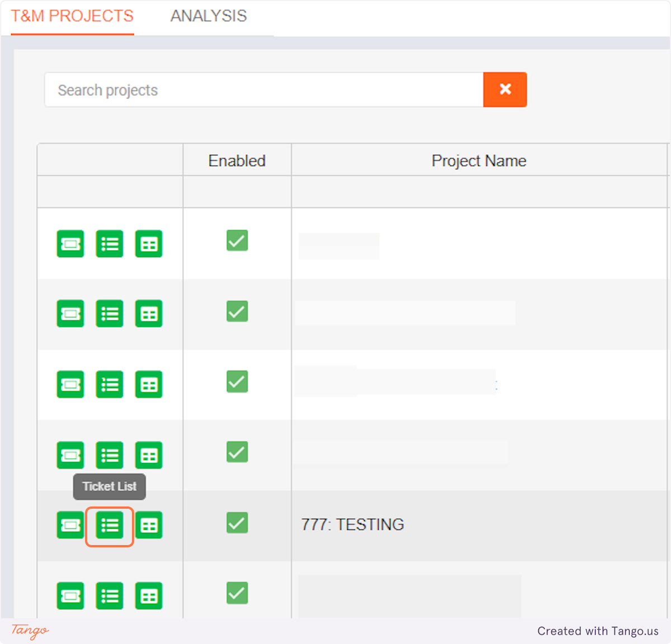671x644 pixels.
Task: Click the table grid icon in the second project row
Action: pos(149,314)
